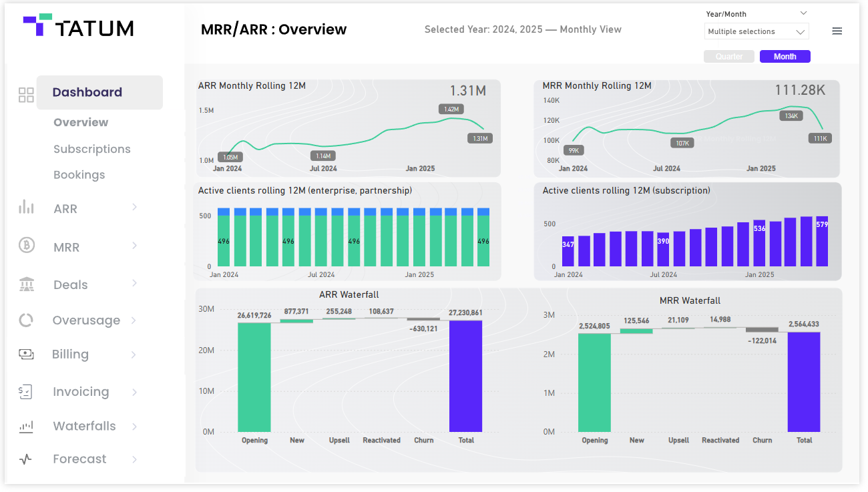Switch view using the Month/Quarter switch
The height and width of the screenshot is (492, 868).
pos(756,56)
